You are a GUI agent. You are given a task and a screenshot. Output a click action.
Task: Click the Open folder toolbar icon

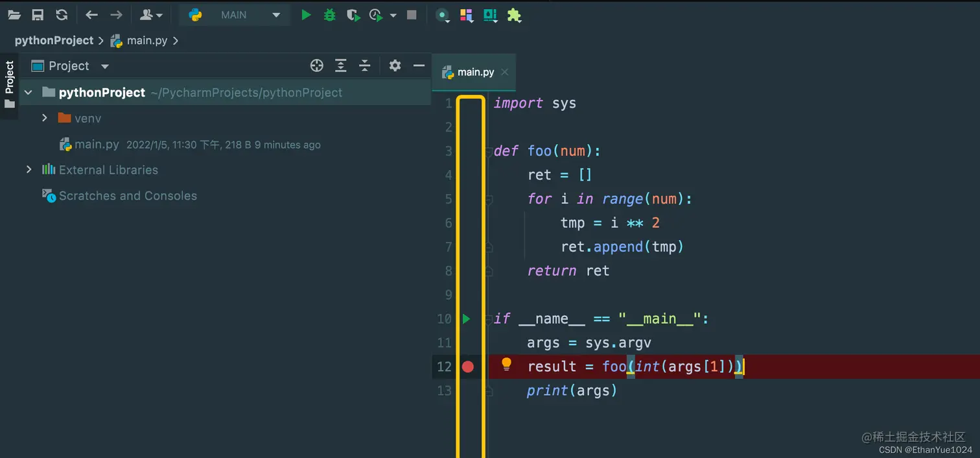[x=14, y=15]
